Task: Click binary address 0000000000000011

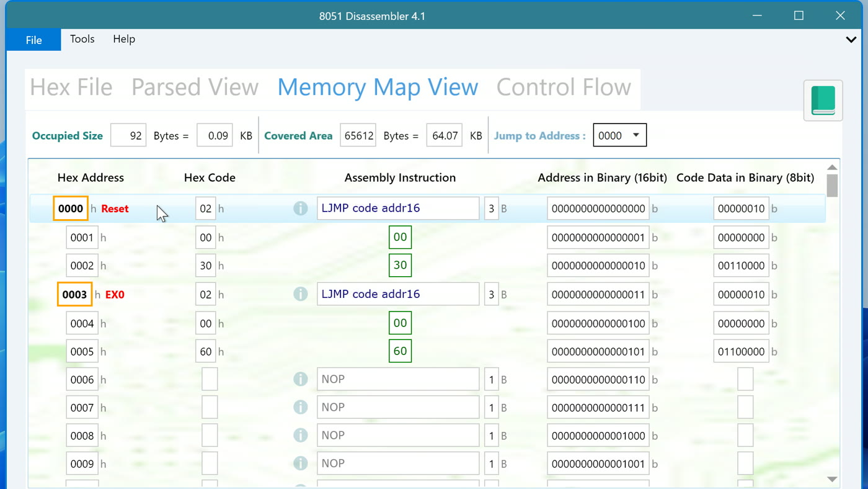Action: pyautogui.click(x=598, y=294)
